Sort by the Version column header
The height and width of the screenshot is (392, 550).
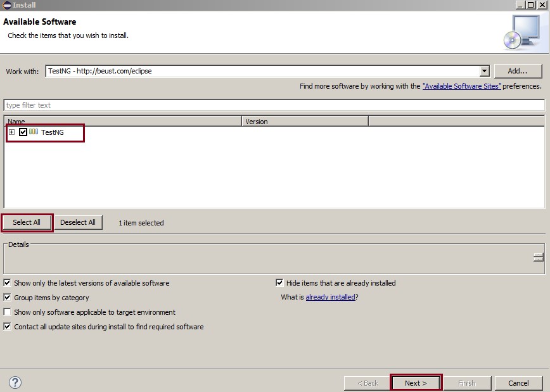[305, 121]
